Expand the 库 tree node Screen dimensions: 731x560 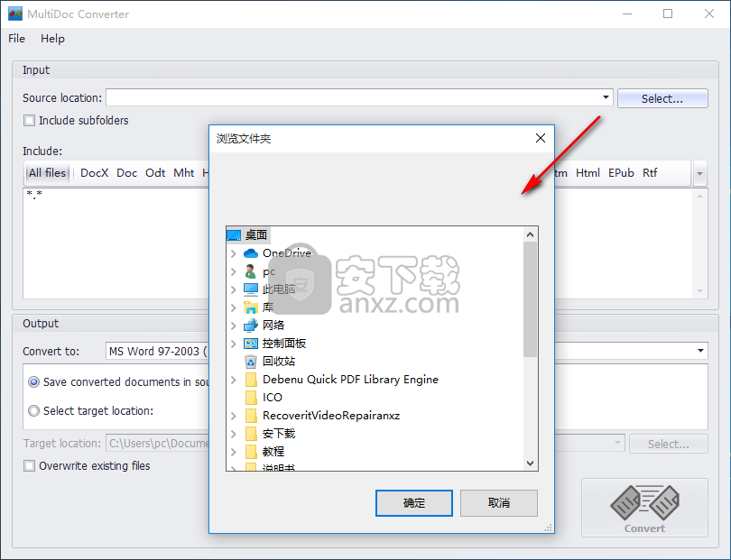coord(234,308)
